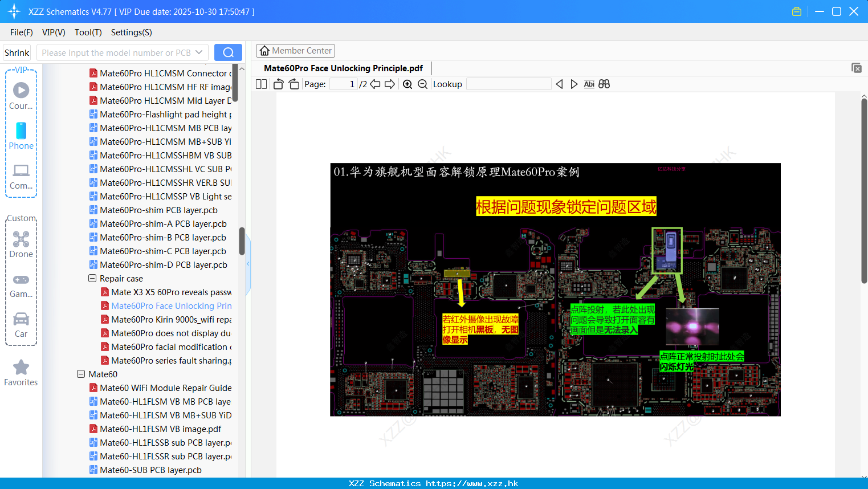The image size is (868, 489).
Task: Open Mate60Pro does not display case
Action: coord(166,333)
